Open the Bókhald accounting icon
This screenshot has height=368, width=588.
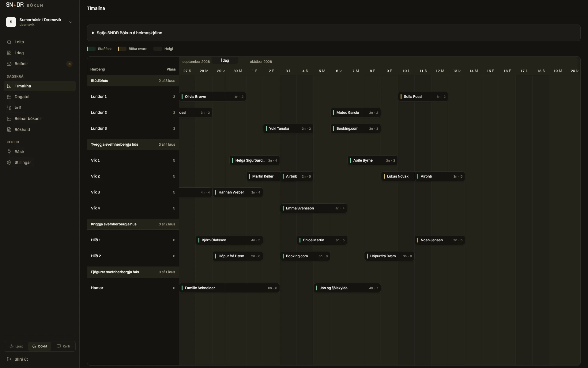click(x=9, y=130)
